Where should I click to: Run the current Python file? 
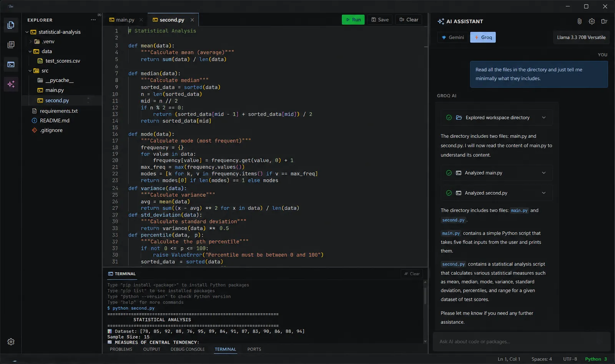coord(353,20)
